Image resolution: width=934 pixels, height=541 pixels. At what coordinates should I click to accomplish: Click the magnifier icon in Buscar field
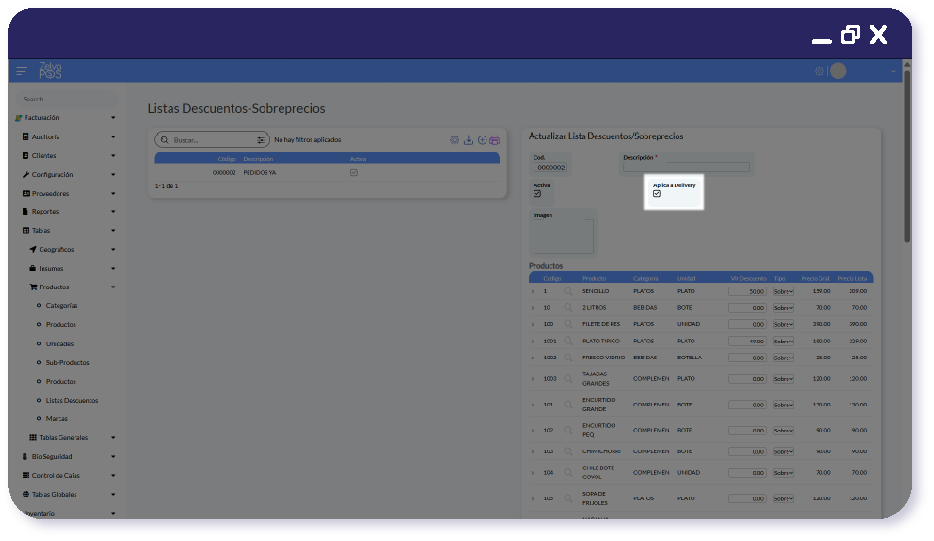point(164,139)
